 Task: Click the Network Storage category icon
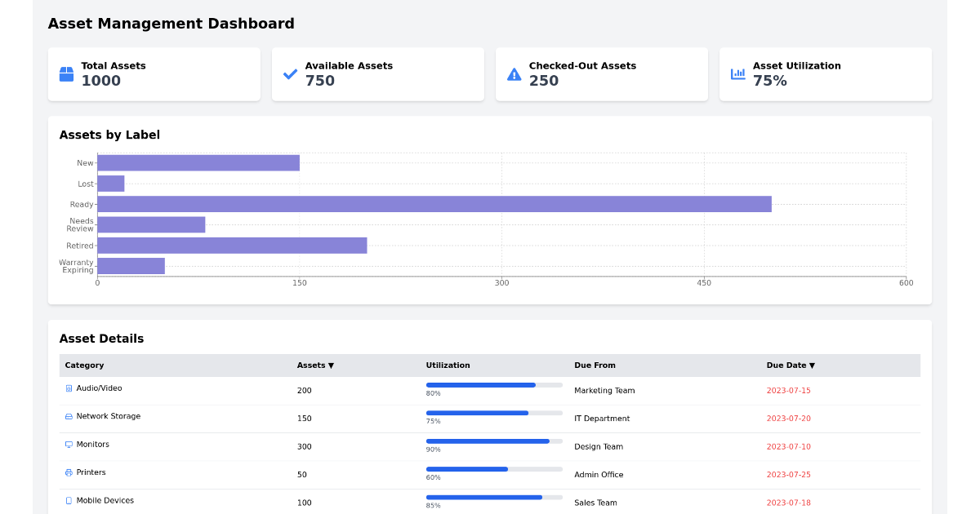pyautogui.click(x=69, y=418)
